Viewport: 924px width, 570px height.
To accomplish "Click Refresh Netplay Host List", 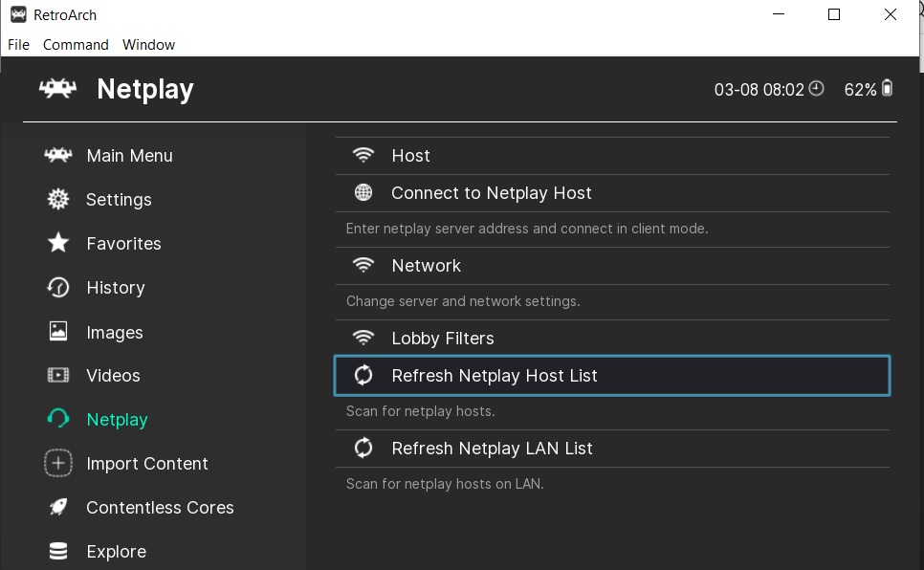I will pyautogui.click(x=495, y=375).
